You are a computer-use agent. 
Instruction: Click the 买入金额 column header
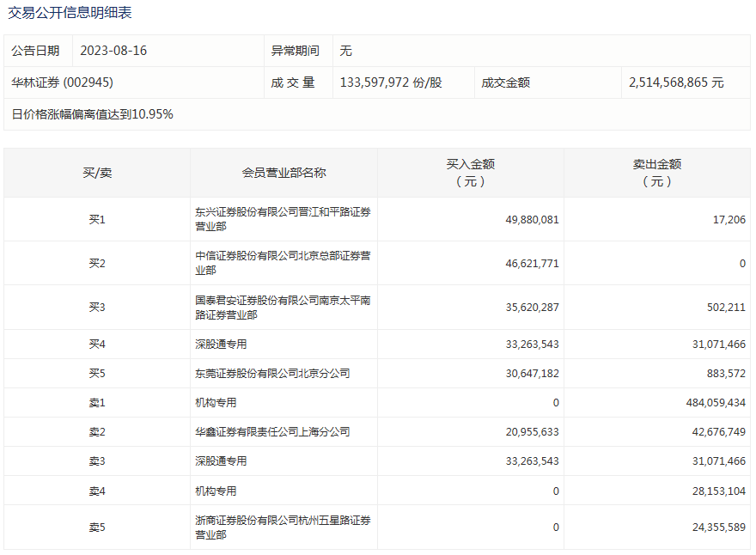coord(470,173)
